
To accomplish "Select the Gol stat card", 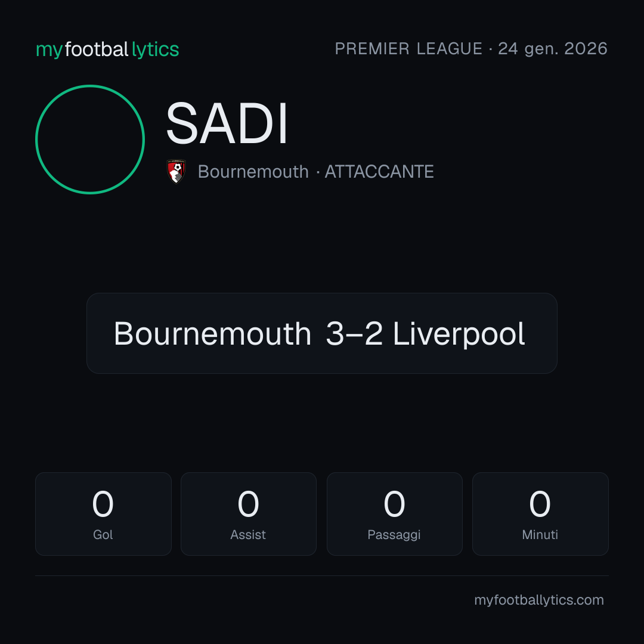I will click(x=103, y=514).
